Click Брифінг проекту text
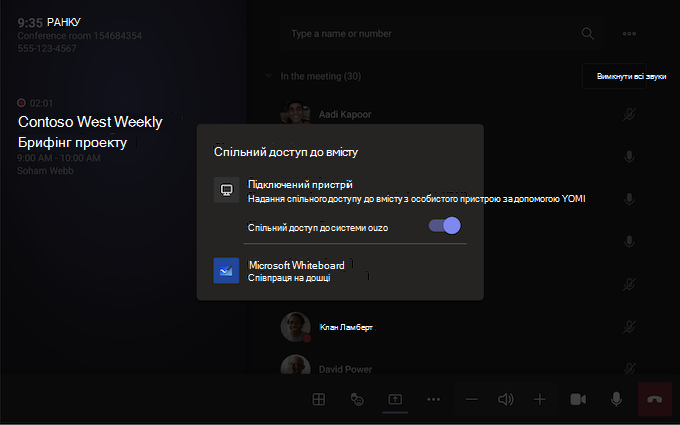Screen dimensions: 680x425 coord(72,143)
